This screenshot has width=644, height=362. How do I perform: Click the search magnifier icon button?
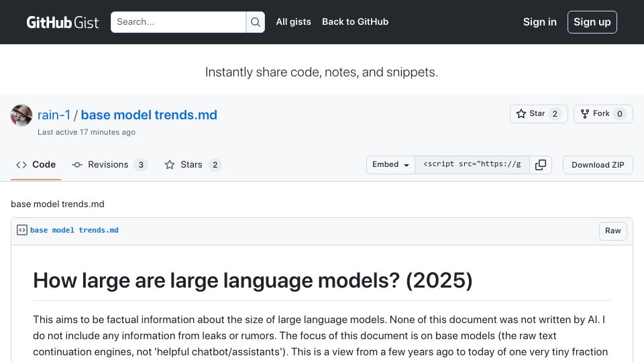point(256,22)
